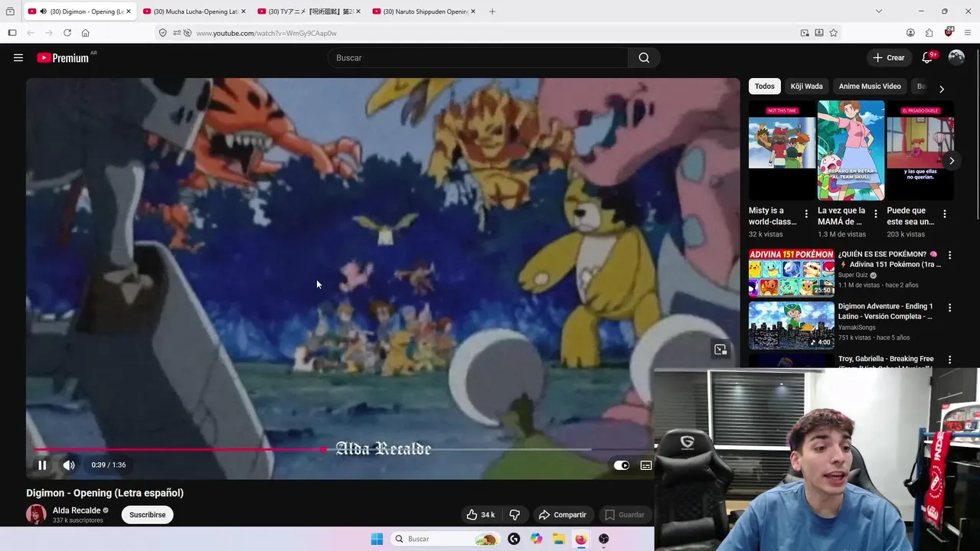Click the Firefox taskbar icon
This screenshot has height=551, width=980.
[581, 539]
